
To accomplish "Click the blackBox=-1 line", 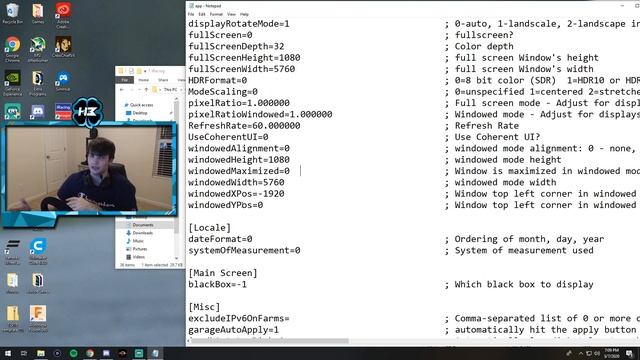I will (218, 284).
